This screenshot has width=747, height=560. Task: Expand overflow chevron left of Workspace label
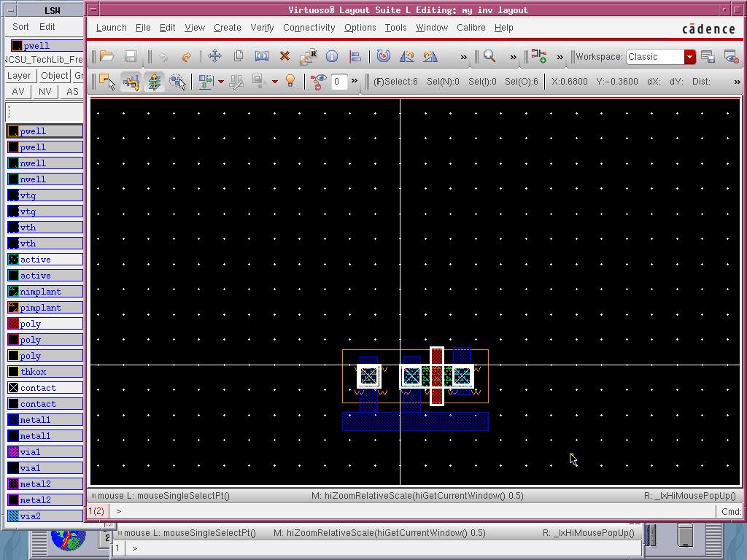tap(560, 57)
